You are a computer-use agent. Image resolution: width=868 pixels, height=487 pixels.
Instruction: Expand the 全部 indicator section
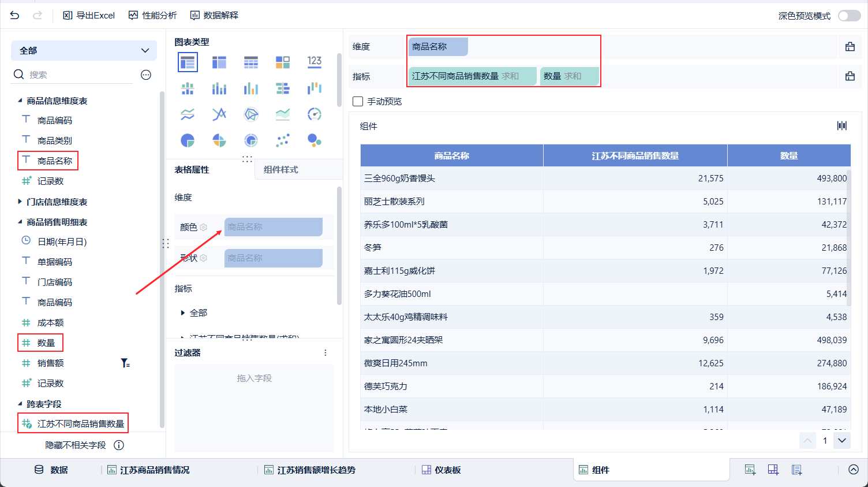183,313
